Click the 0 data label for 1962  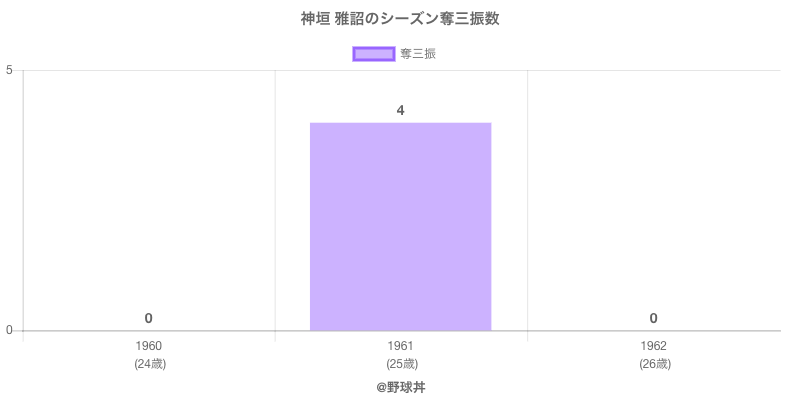coord(653,318)
